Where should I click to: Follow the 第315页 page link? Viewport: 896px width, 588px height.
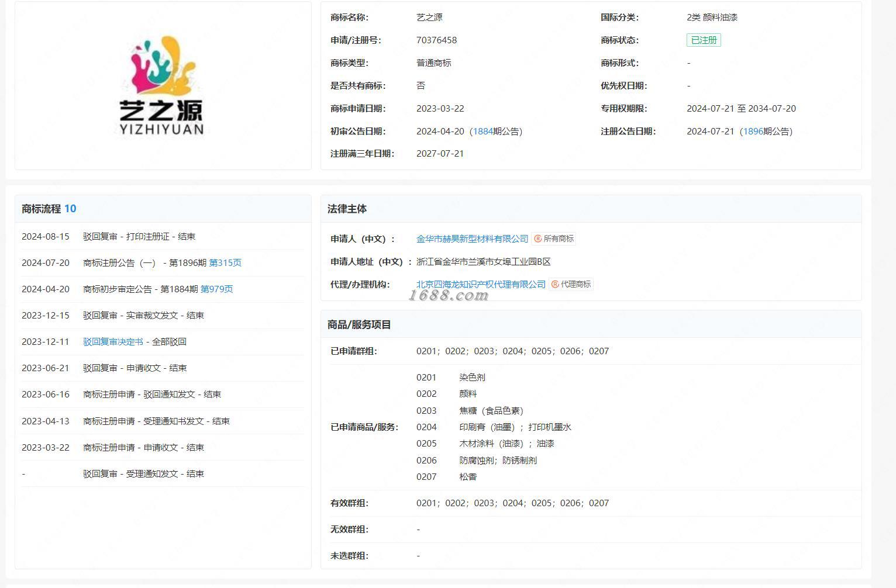pyautogui.click(x=225, y=263)
